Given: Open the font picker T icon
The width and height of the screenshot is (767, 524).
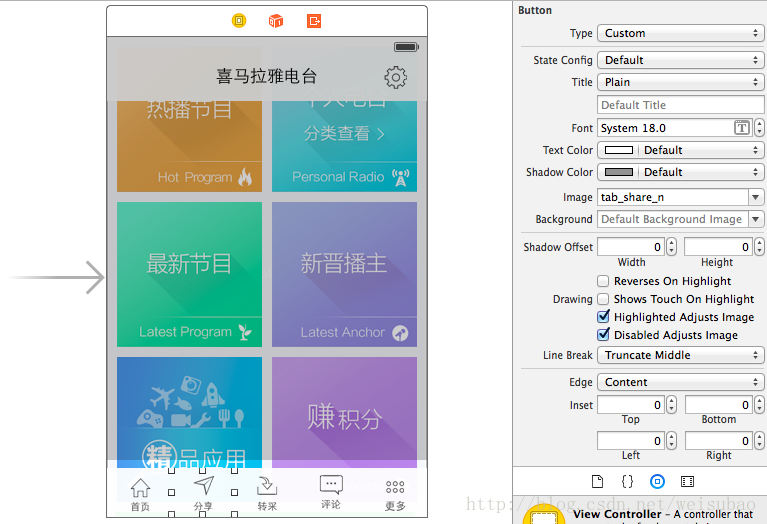Looking at the screenshot, I should coord(742,128).
